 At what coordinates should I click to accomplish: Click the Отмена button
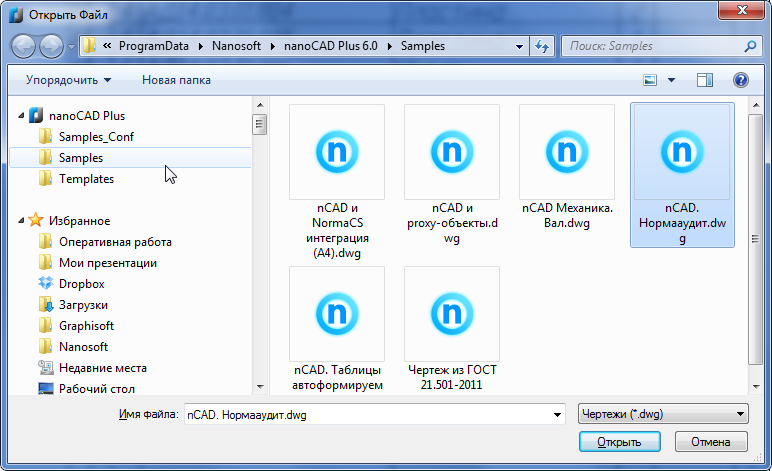[x=711, y=441]
